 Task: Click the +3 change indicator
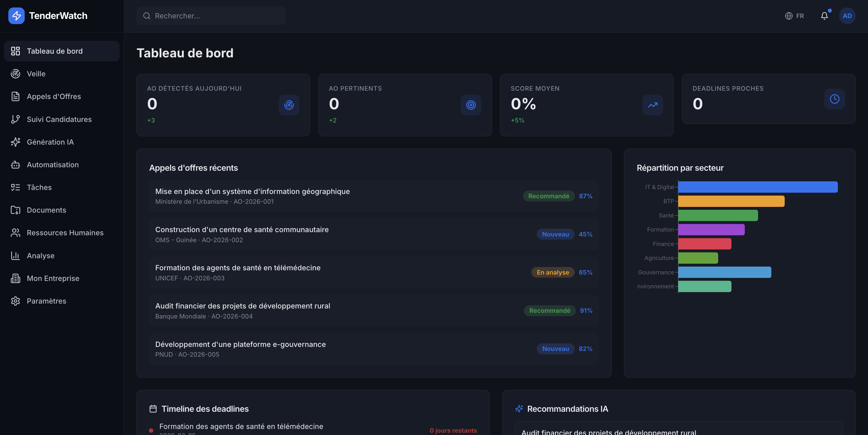(151, 120)
